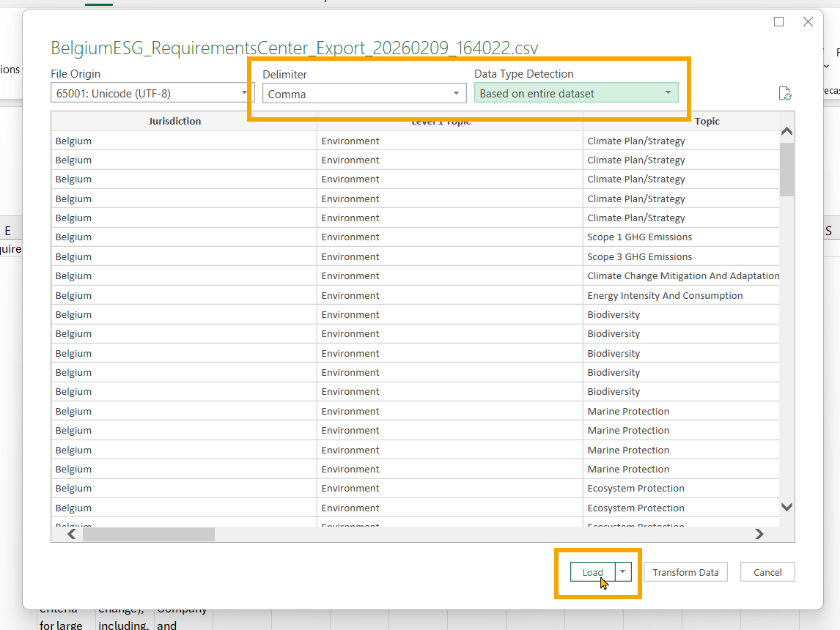
Task: Click the scroll right arrow of the preview
Action: [759, 534]
